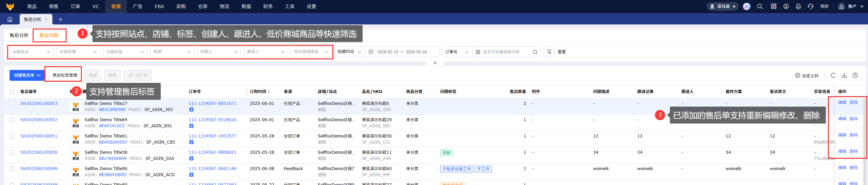The height and width of the screenshot is (185, 868).
Task: Open the download center icon in header
Action: coord(786,6)
